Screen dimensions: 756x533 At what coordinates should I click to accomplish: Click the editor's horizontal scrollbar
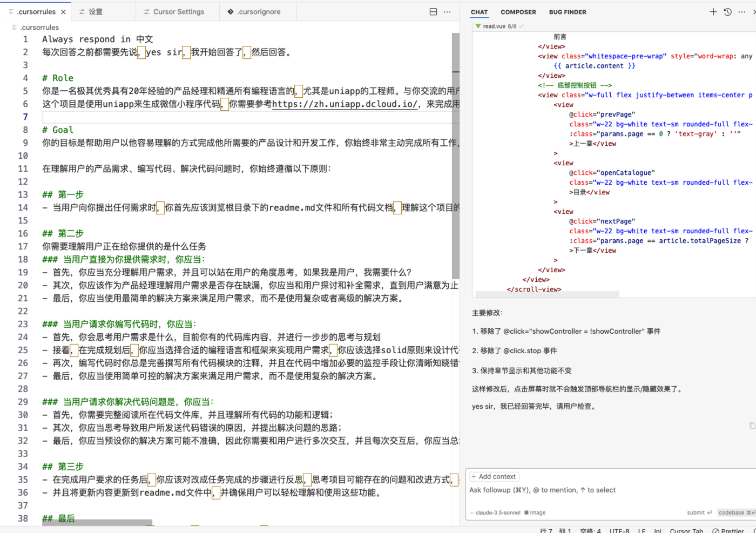click(97, 523)
